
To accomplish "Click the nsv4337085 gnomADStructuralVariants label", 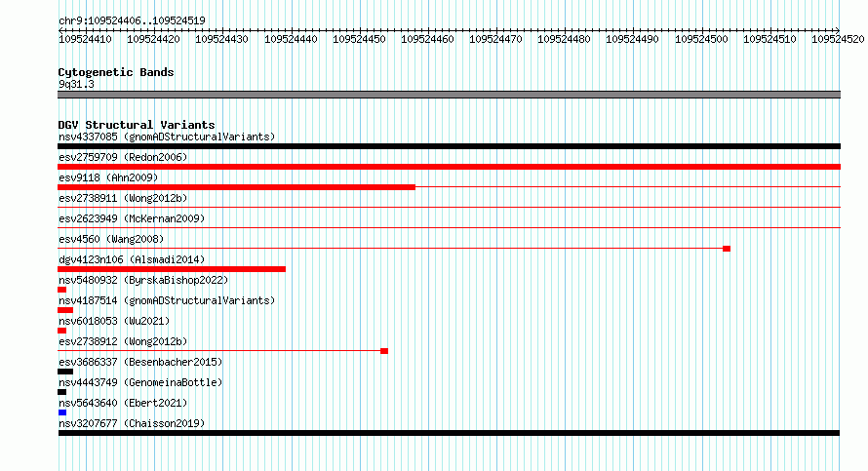I will [x=167, y=137].
